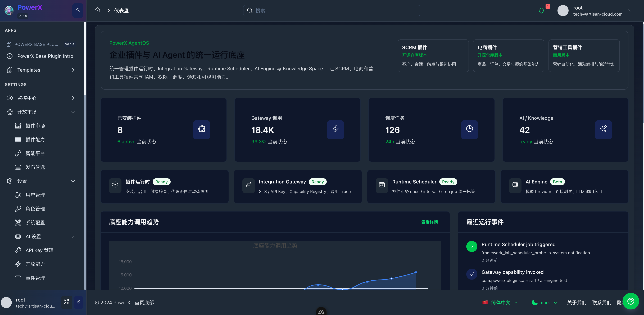Click the fullscreen shrink icon in sidebar footer
This screenshot has height=315, width=644.
[x=67, y=302]
